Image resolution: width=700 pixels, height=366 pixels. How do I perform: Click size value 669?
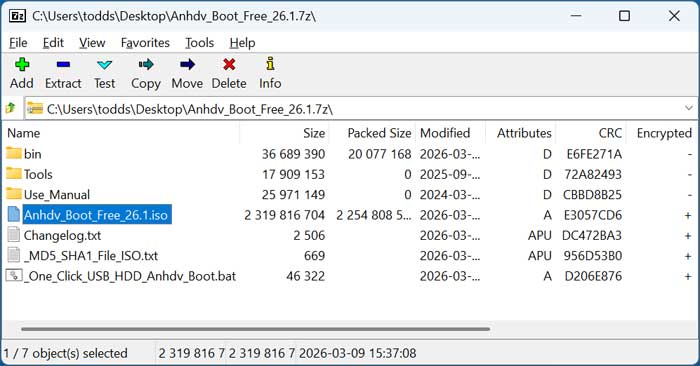point(314,256)
